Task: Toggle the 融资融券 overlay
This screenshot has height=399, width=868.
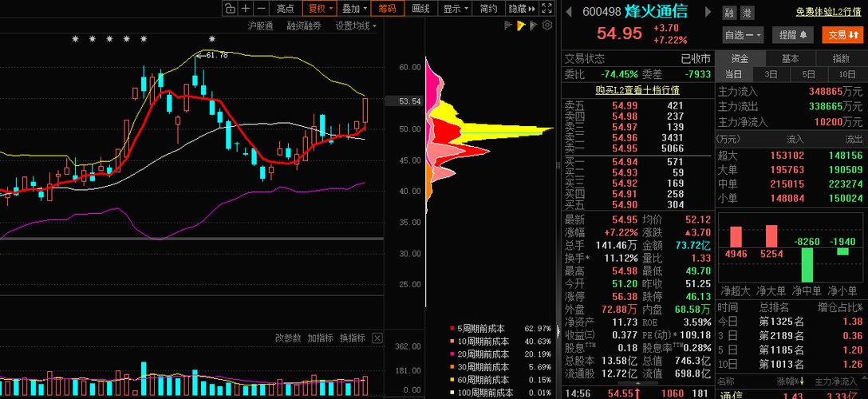Action: point(303,26)
